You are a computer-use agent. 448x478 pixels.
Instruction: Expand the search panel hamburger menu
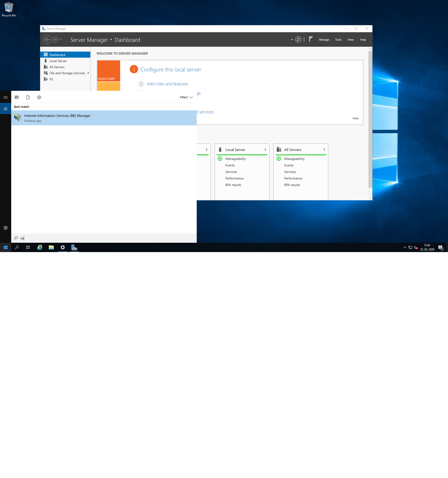pos(6,97)
